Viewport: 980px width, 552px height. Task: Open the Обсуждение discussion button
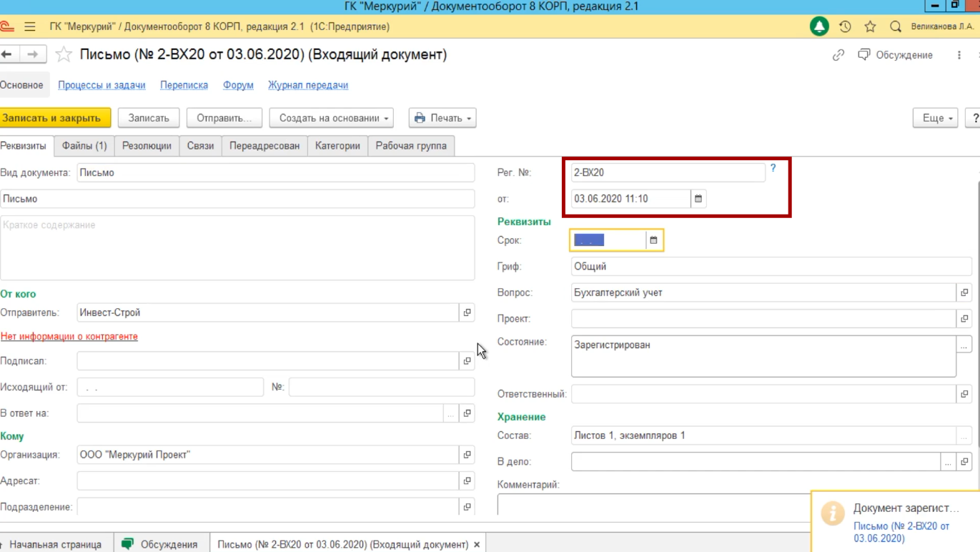[896, 55]
